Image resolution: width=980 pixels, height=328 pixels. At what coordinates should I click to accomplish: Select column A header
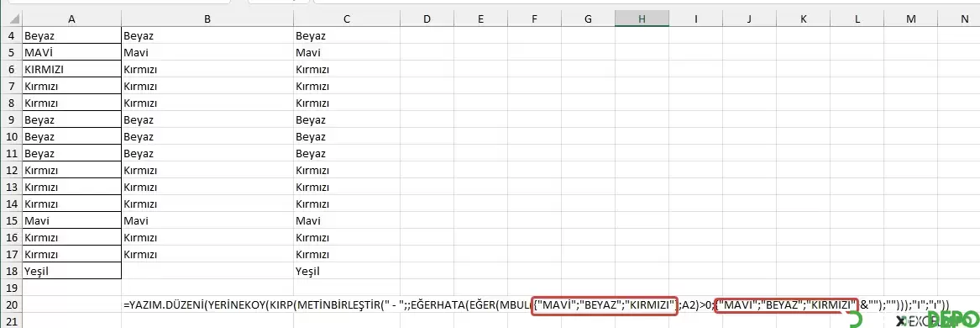72,19
